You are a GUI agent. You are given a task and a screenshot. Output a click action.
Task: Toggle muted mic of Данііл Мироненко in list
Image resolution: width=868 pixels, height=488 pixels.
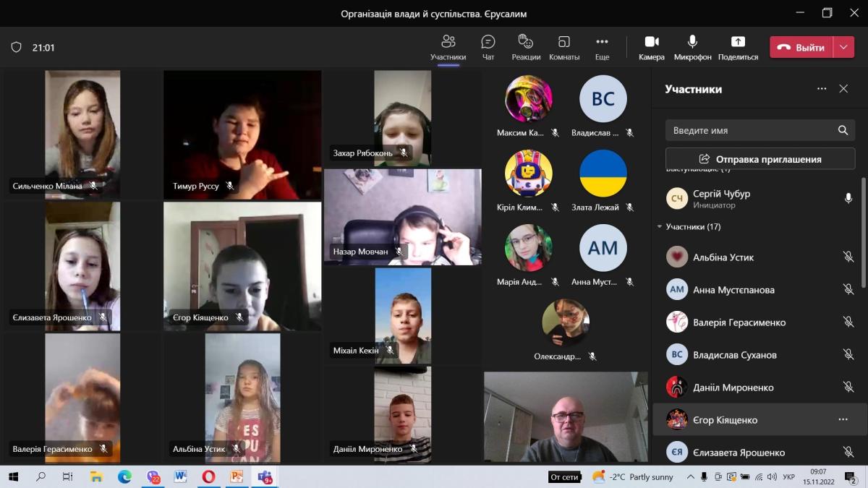pos(848,388)
